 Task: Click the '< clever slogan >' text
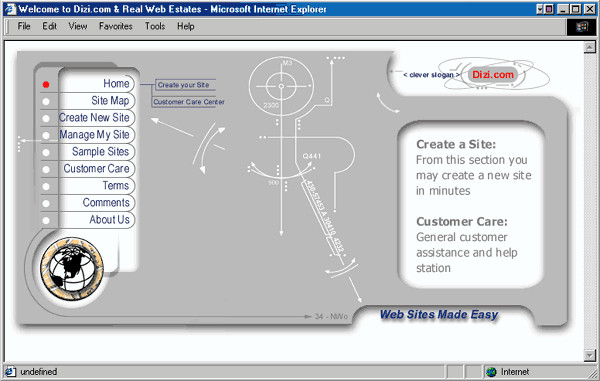pos(431,75)
